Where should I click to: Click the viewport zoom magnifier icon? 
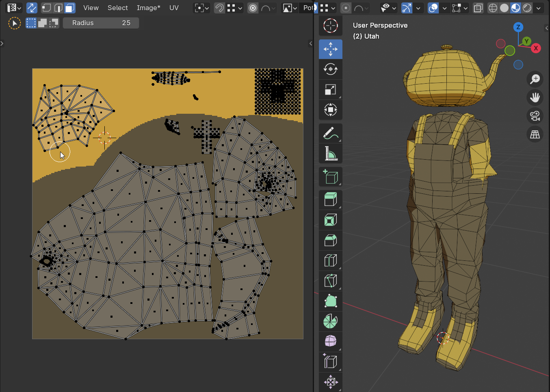tap(535, 79)
